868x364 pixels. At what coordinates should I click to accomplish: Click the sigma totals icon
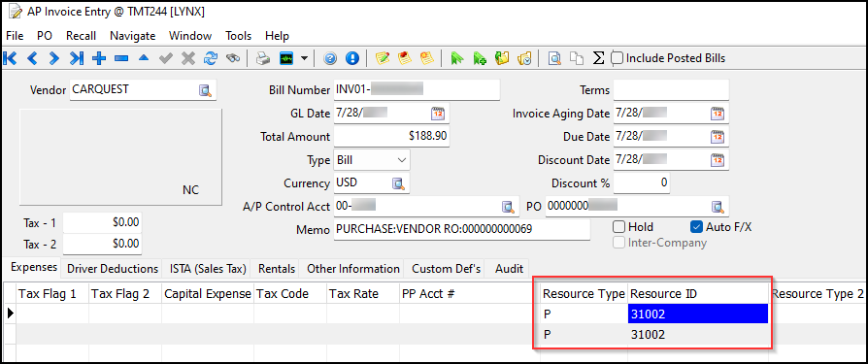(598, 58)
